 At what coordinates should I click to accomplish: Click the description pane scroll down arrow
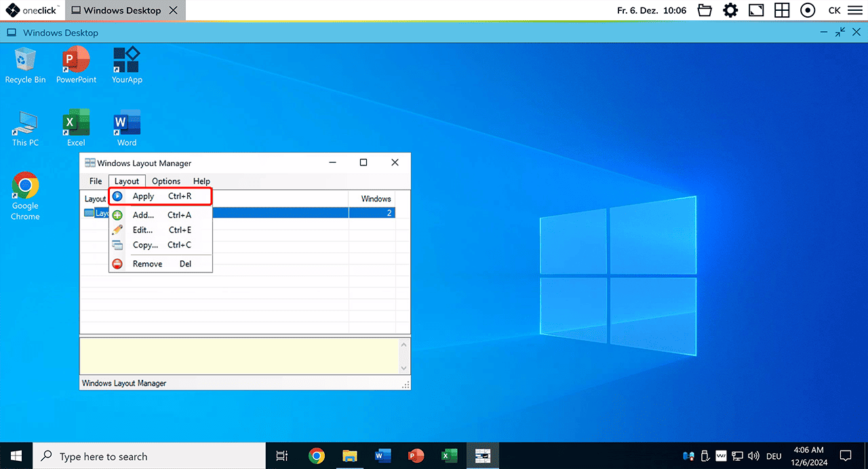[x=404, y=368]
